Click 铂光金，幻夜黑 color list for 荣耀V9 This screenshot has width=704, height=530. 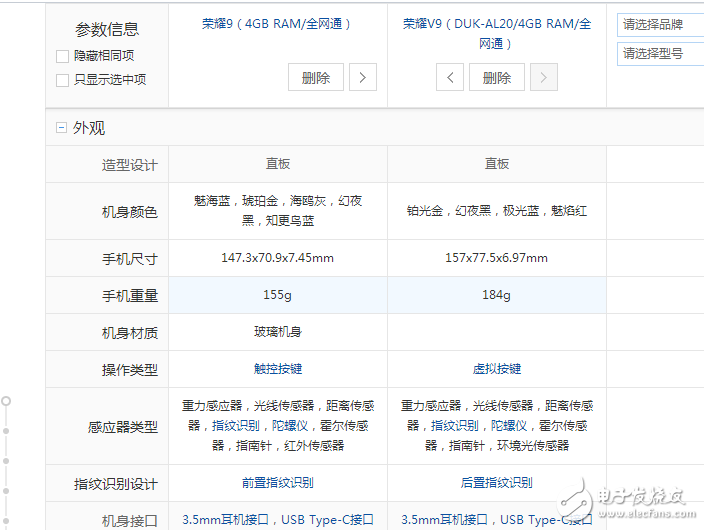[497, 211]
